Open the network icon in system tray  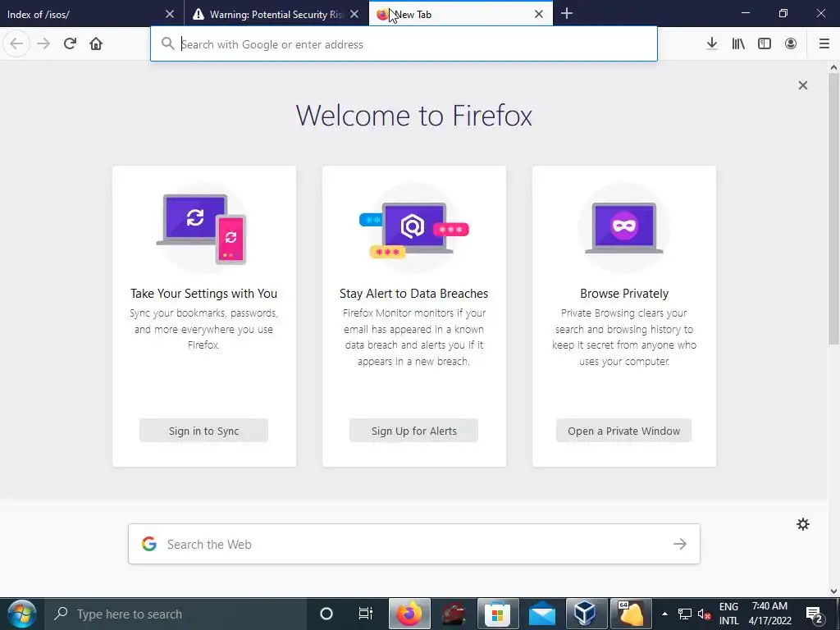[685, 614]
